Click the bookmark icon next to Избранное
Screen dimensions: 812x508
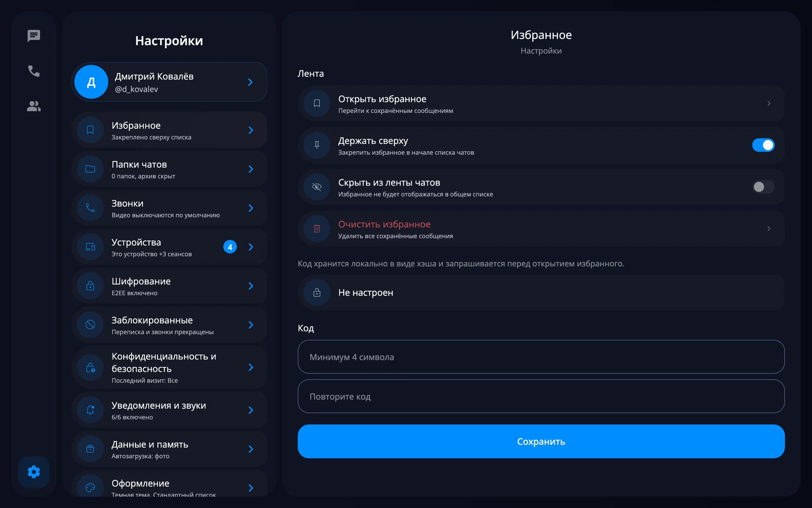coord(90,130)
